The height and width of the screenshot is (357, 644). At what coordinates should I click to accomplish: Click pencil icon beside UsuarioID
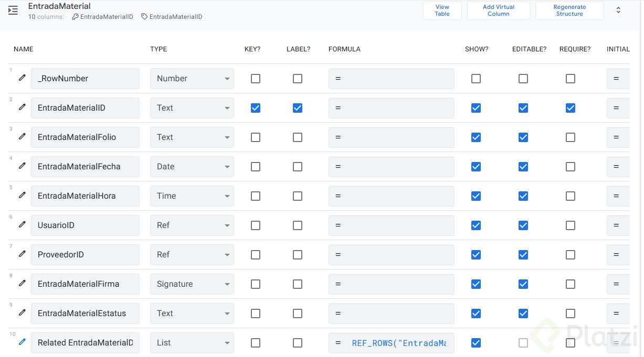[x=22, y=224]
